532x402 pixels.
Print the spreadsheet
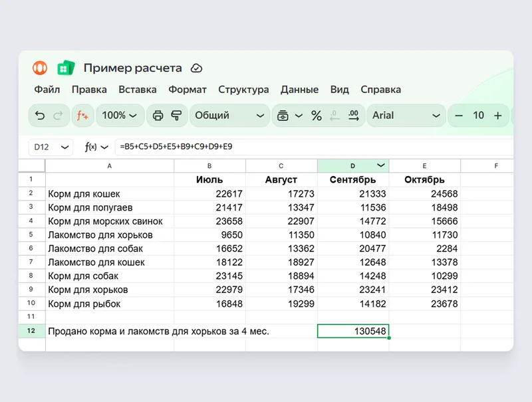coord(158,116)
